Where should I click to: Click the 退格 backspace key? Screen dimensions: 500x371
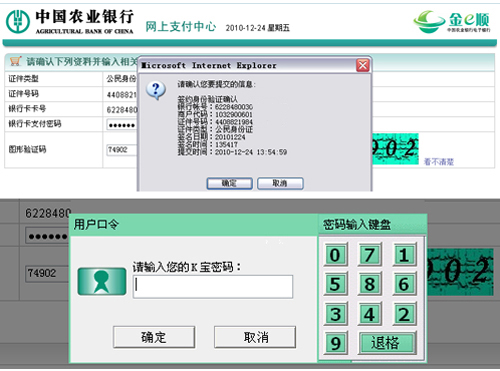click(387, 343)
